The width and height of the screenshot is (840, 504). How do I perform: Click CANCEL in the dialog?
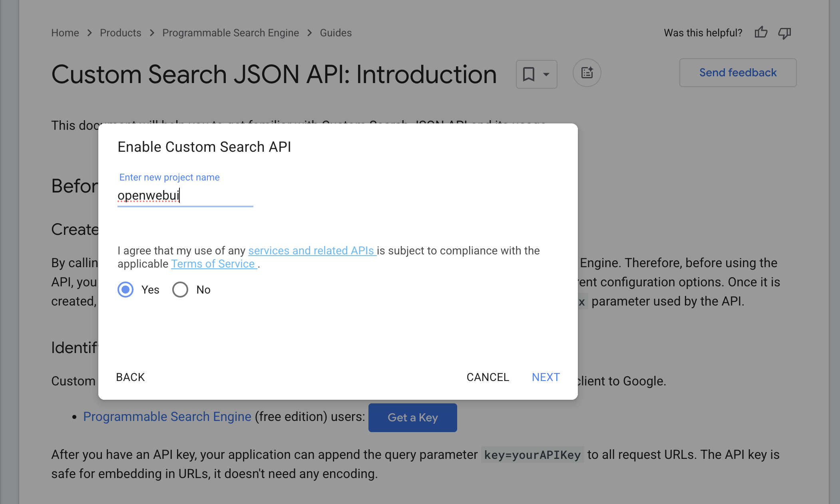[x=488, y=377]
